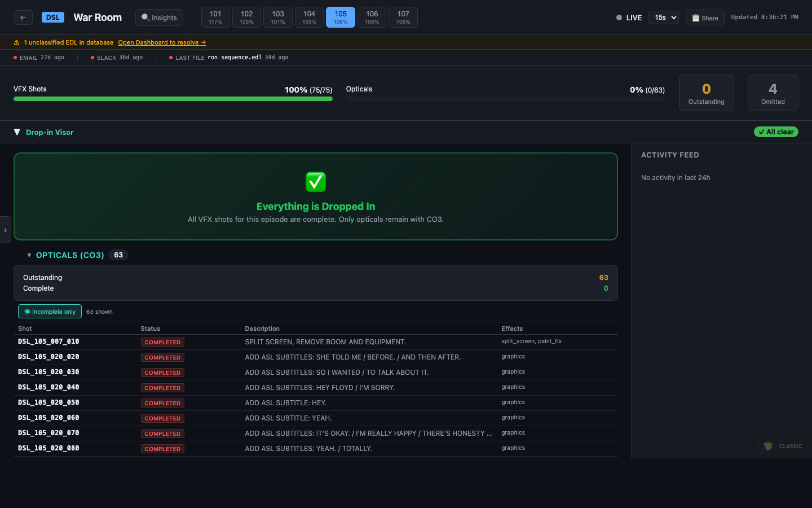Switch to episode 106 tab
The height and width of the screenshot is (508, 812).
[x=372, y=17]
